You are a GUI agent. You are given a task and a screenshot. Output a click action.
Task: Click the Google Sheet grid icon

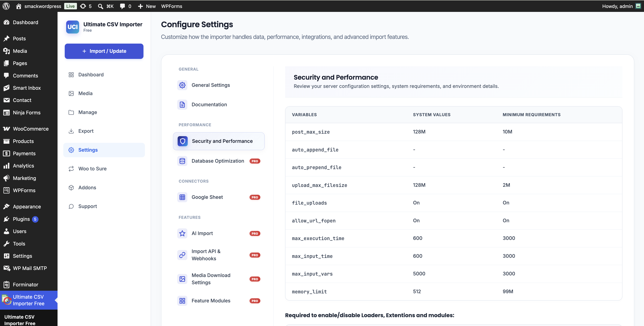click(x=182, y=197)
